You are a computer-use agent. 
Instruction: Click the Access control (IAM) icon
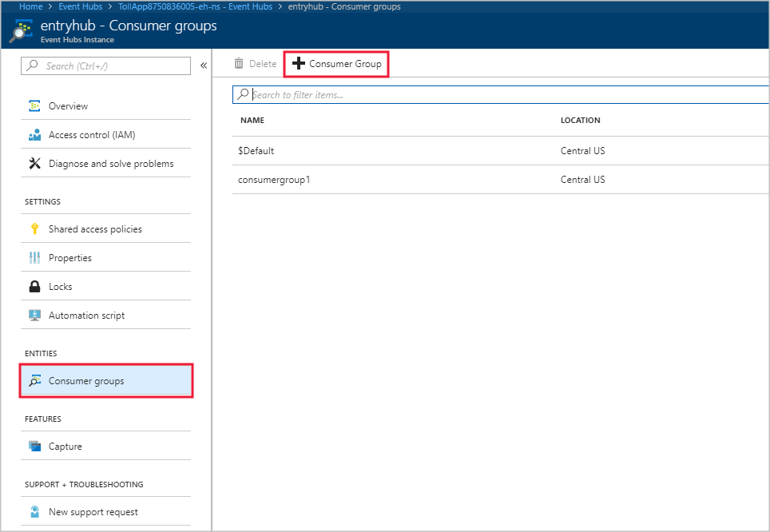click(34, 134)
